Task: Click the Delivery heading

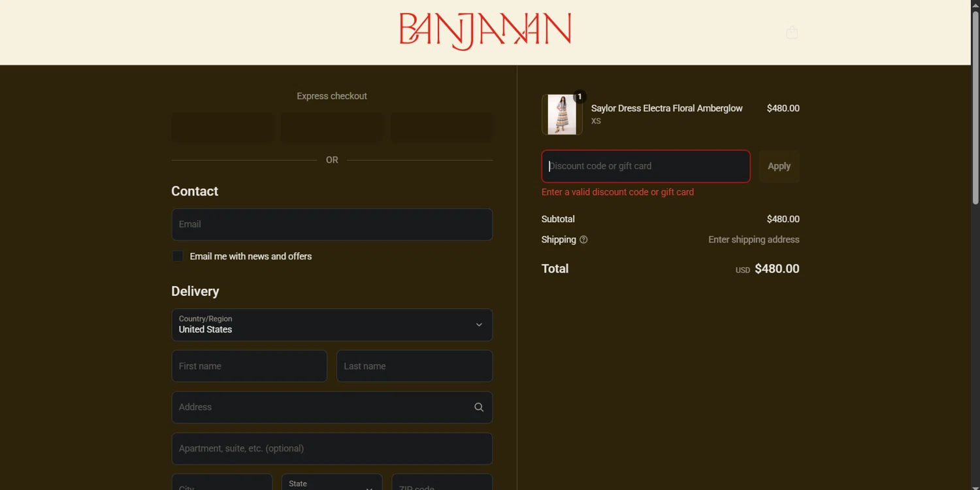Action: coord(195,291)
